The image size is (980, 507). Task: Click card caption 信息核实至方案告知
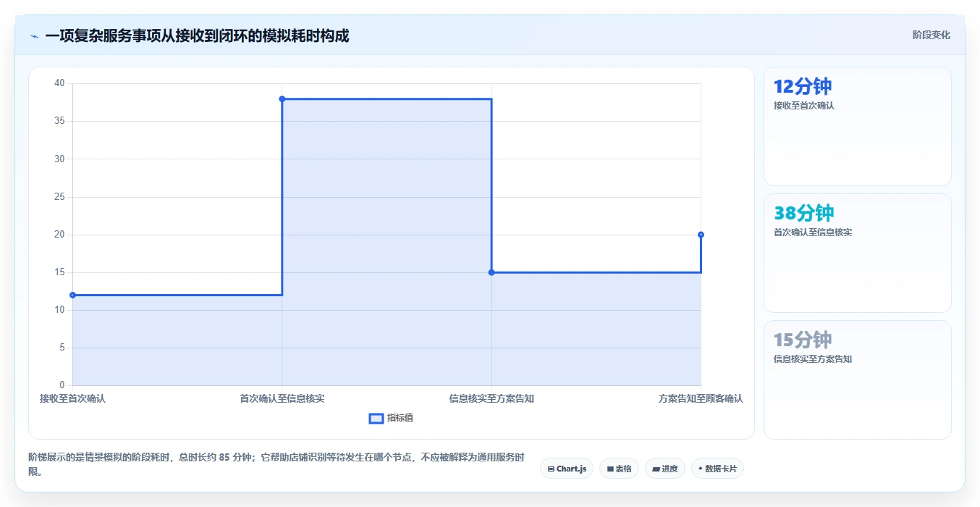(813, 359)
